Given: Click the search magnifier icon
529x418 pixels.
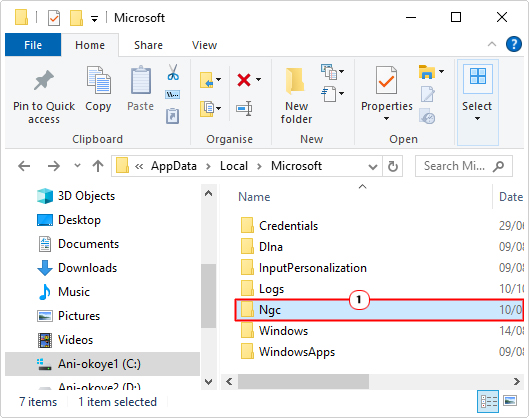Looking at the screenshot, I should (498, 166).
